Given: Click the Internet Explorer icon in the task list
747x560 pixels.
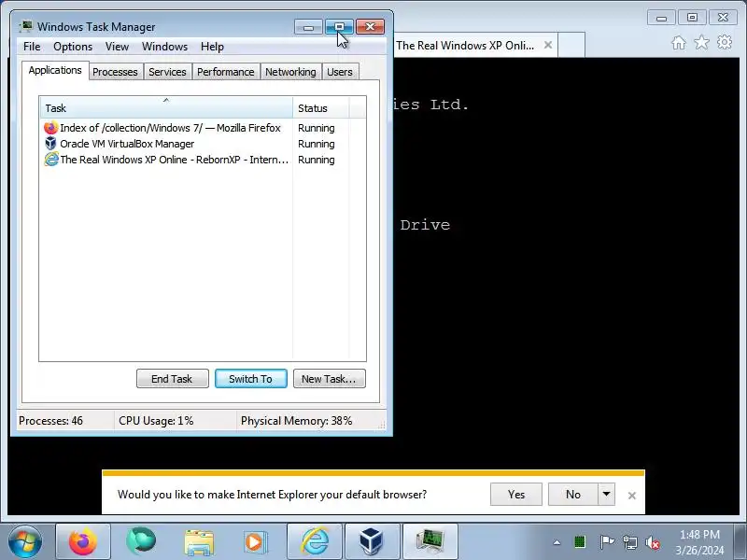Looking at the screenshot, I should [x=51, y=159].
